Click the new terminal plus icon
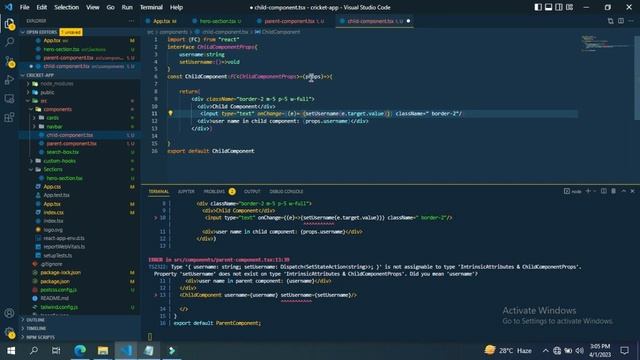640x360 pixels. coord(588,191)
